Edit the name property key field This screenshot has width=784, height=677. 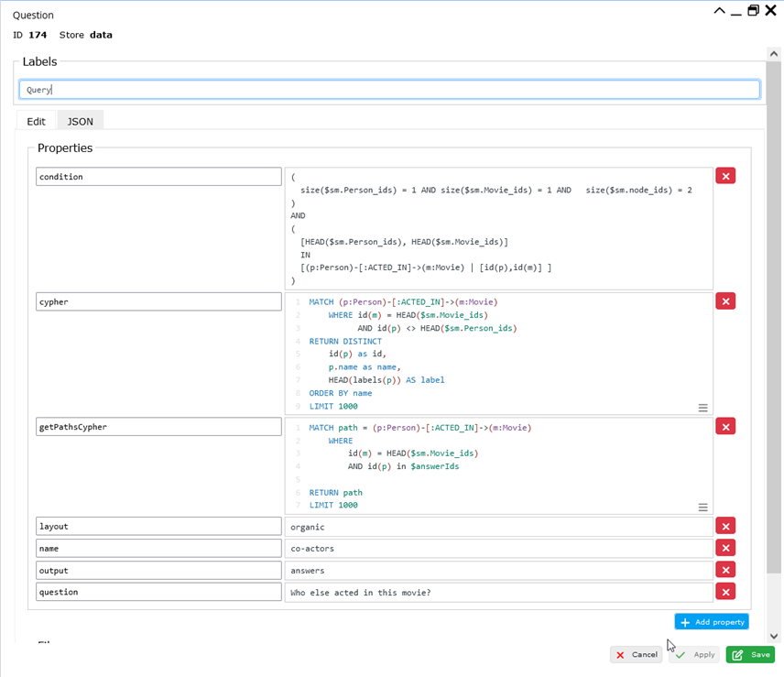(158, 548)
